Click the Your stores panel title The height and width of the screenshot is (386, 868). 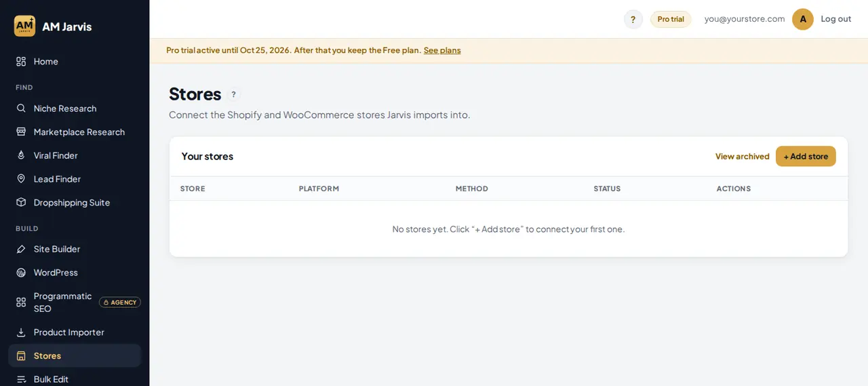pos(208,157)
